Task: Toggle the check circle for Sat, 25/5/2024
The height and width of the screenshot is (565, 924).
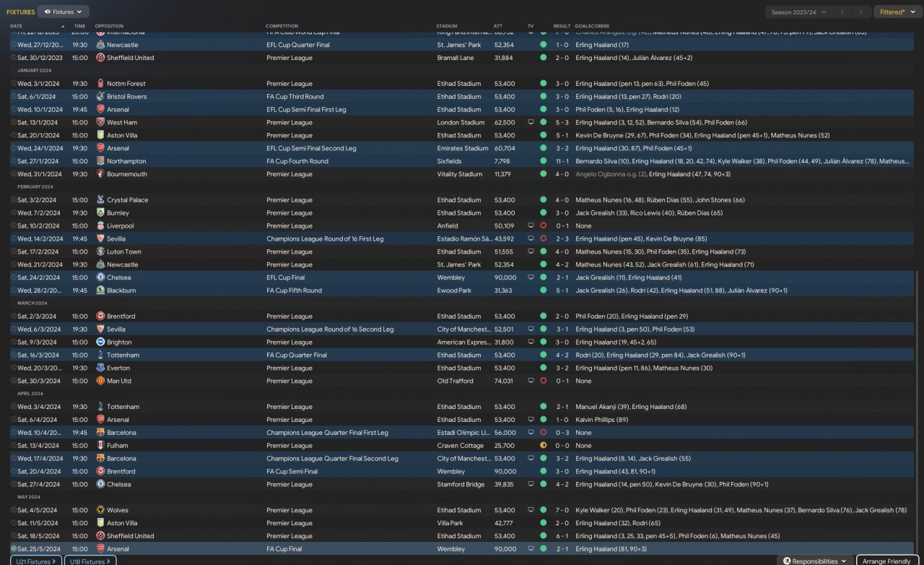Action: (13, 549)
